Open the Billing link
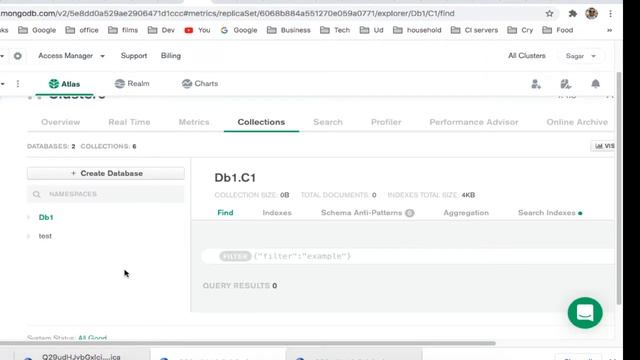640x360 pixels. [x=171, y=56]
